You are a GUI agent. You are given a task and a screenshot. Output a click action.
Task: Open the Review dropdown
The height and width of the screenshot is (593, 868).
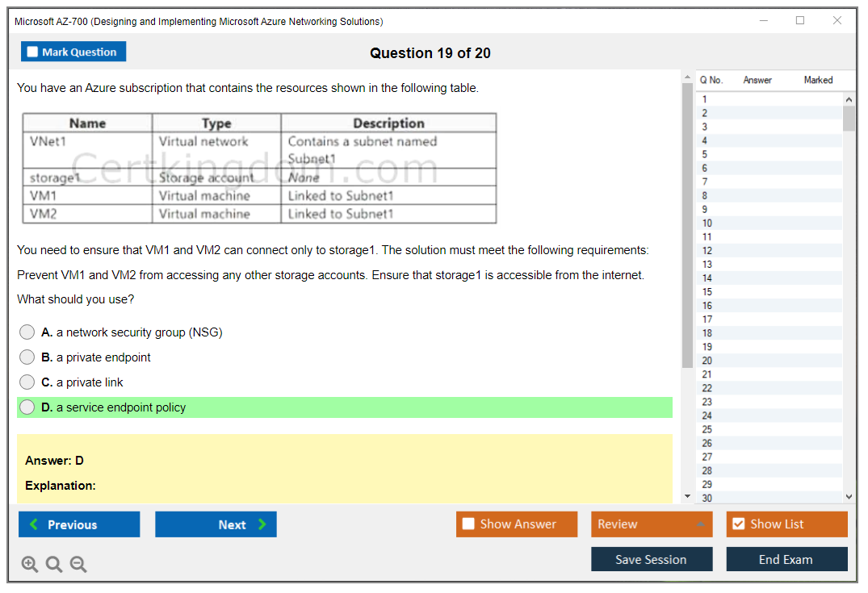tap(652, 524)
